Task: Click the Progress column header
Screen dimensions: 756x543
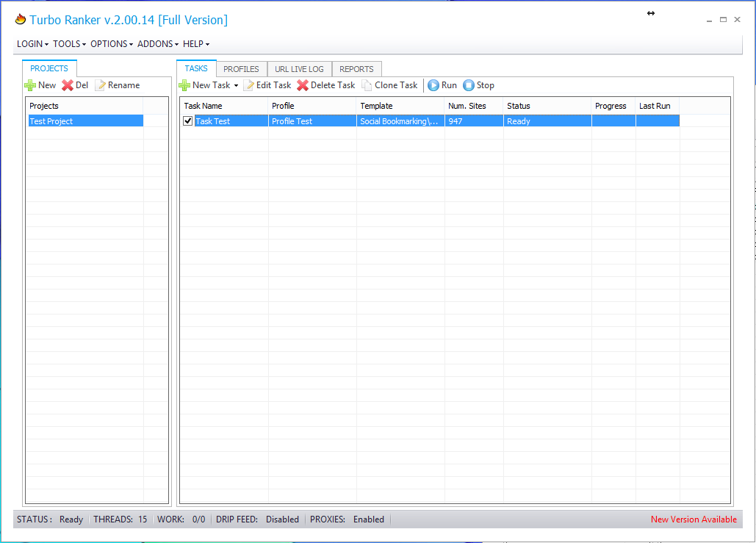Action: [x=613, y=106]
